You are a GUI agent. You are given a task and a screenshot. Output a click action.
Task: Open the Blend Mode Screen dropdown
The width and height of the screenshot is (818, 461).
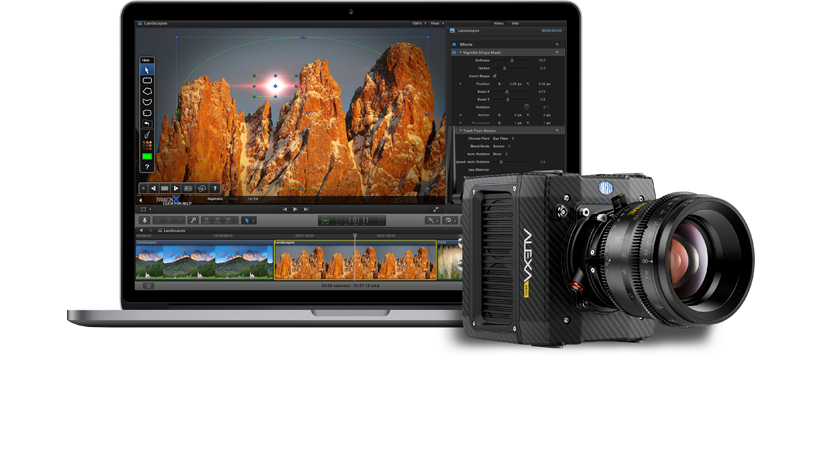(x=501, y=147)
